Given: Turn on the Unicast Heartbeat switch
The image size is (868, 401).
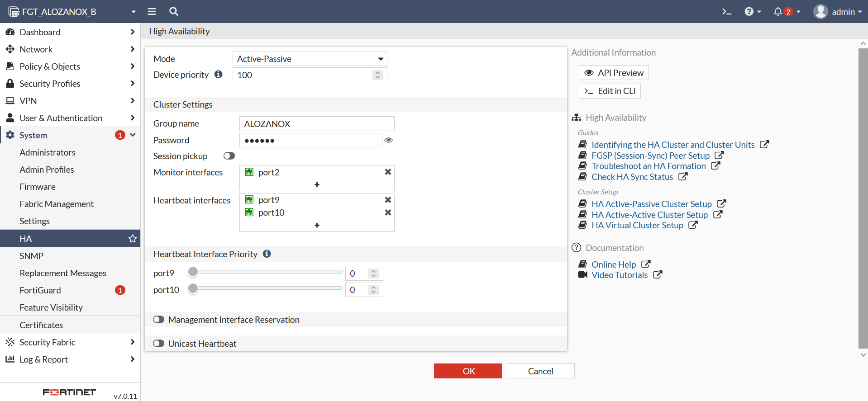Looking at the screenshot, I should tap(158, 344).
